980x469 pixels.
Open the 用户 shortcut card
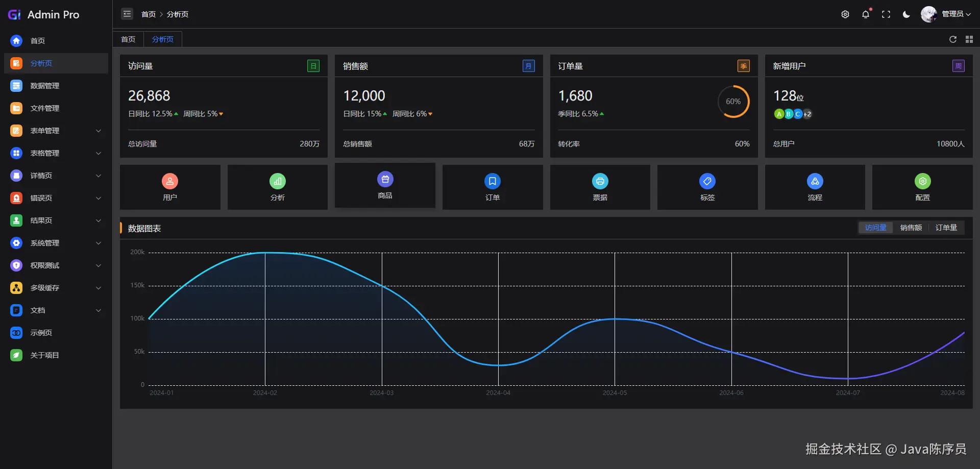click(x=170, y=187)
